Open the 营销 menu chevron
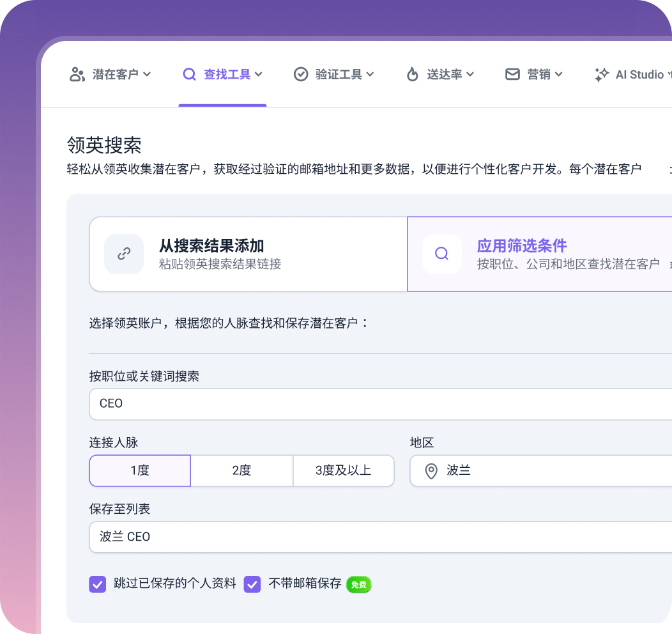Screen dimensions: 672x634 click(558, 74)
